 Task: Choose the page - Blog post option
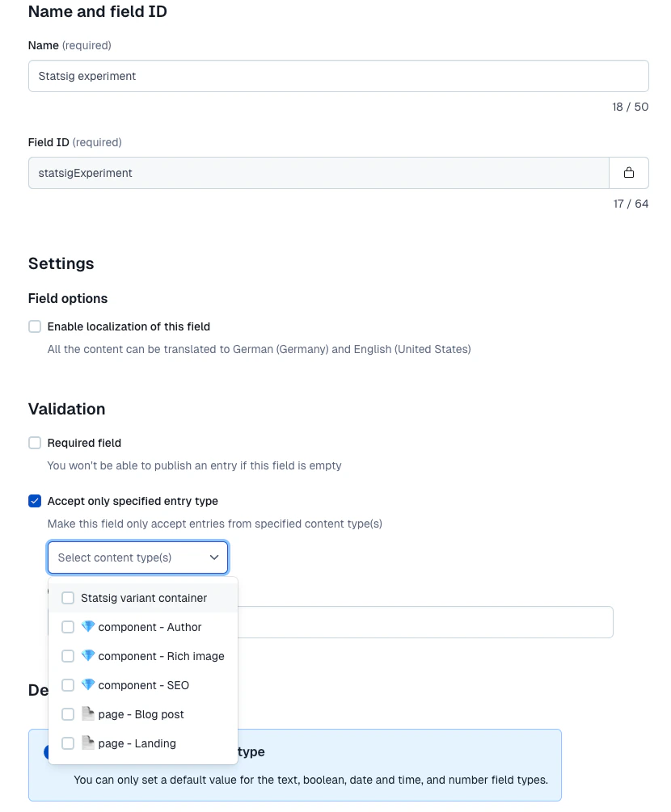pos(141,714)
